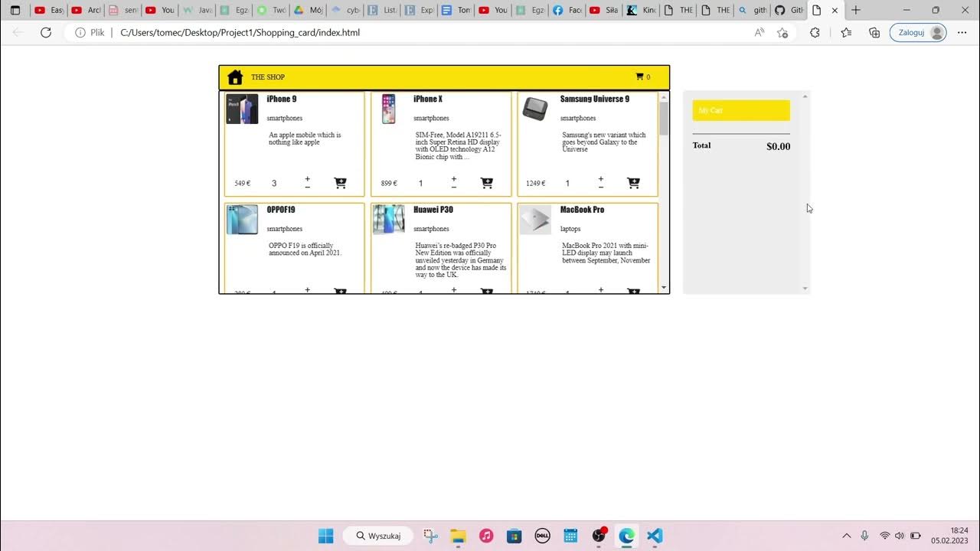
Task: Open Favorites list icon
Action: pyautogui.click(x=846, y=33)
